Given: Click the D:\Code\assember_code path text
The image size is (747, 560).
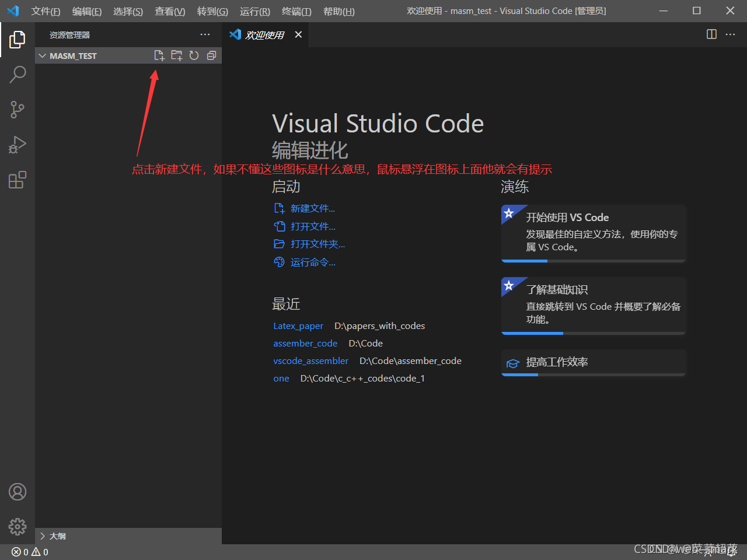Looking at the screenshot, I should coord(410,361).
